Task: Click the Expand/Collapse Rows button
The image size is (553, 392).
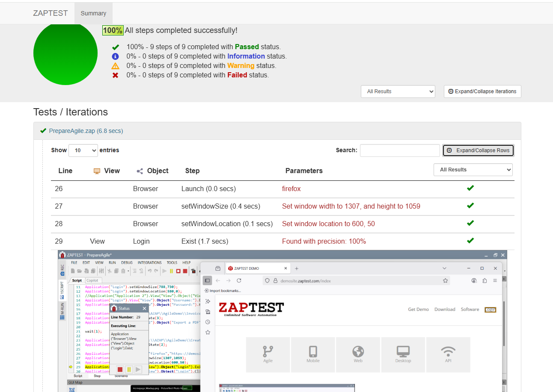Action: coord(478,150)
